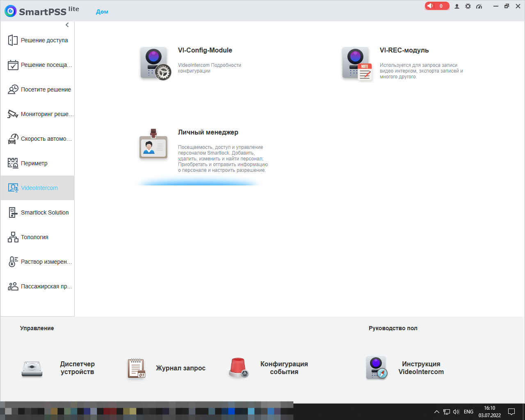Open the VI-REC-модуль camera note icon
The width and height of the screenshot is (525, 420).
357,63
